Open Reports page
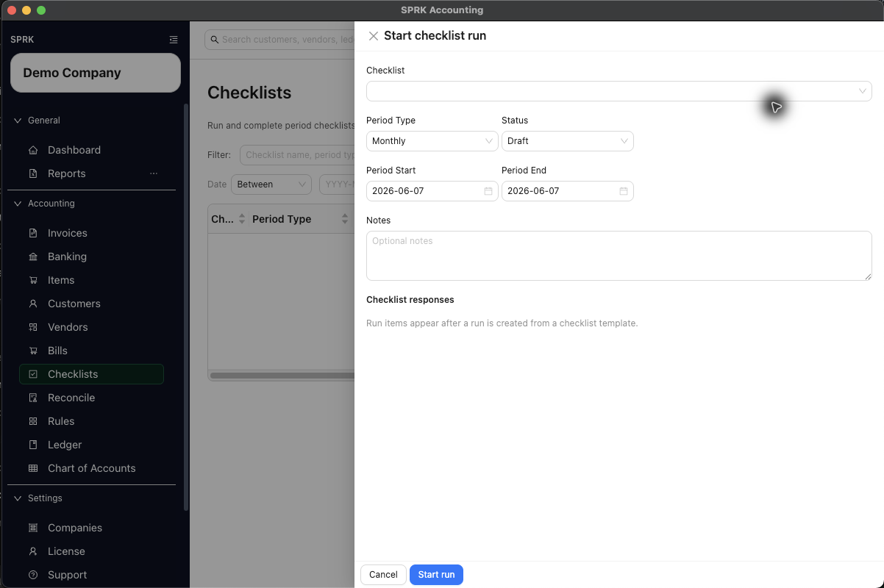The image size is (884, 588). pyautogui.click(x=67, y=173)
